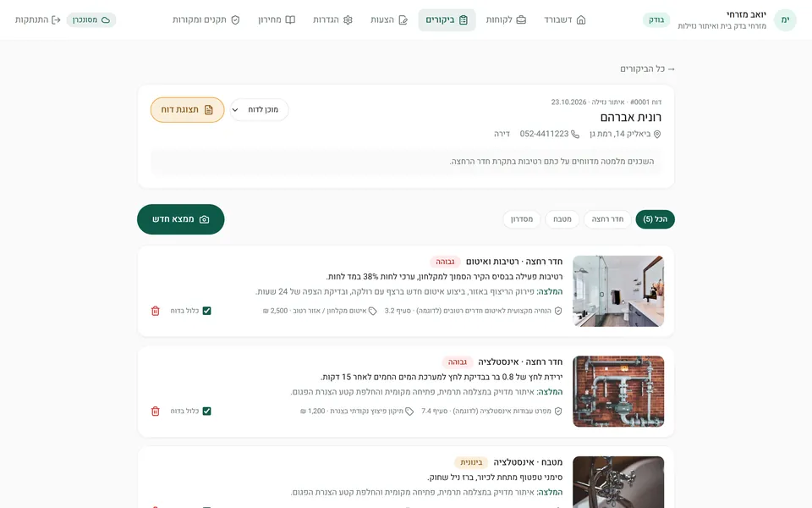Filter findings by חדר רחצה chip
812x508 pixels.
(607, 219)
